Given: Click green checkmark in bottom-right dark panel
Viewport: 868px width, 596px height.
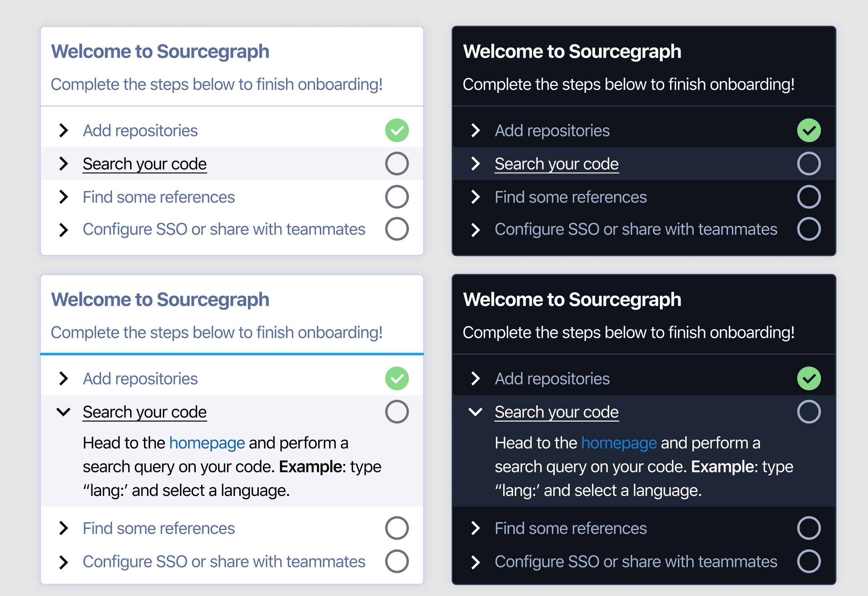Looking at the screenshot, I should tap(809, 378).
